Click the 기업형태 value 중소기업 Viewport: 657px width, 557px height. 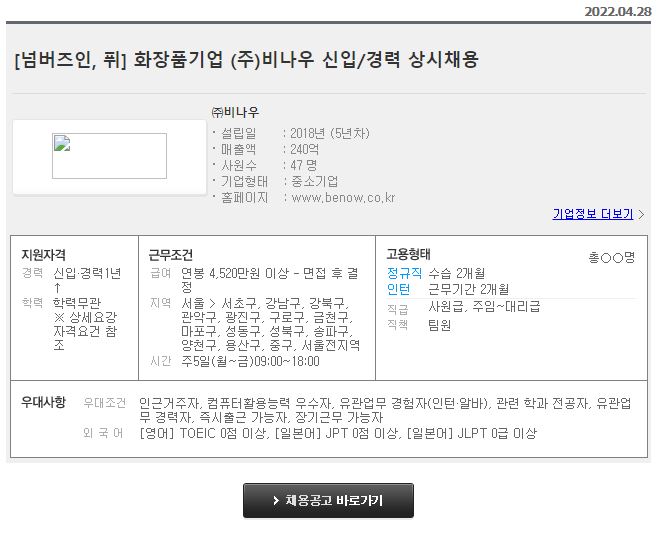click(x=314, y=181)
